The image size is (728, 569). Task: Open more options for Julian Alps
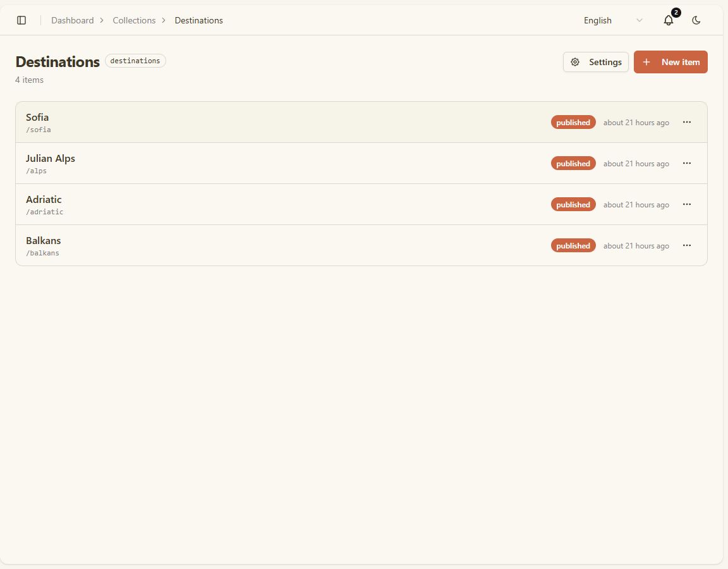coord(687,163)
